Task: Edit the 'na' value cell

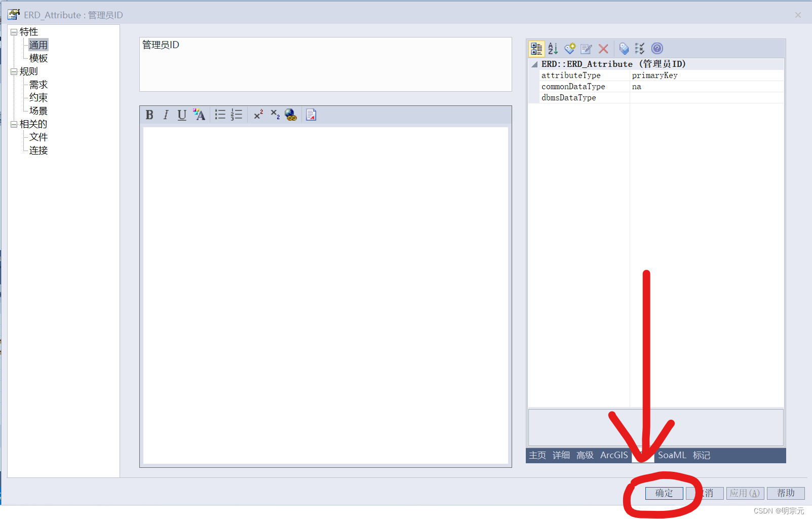Action: coord(707,87)
